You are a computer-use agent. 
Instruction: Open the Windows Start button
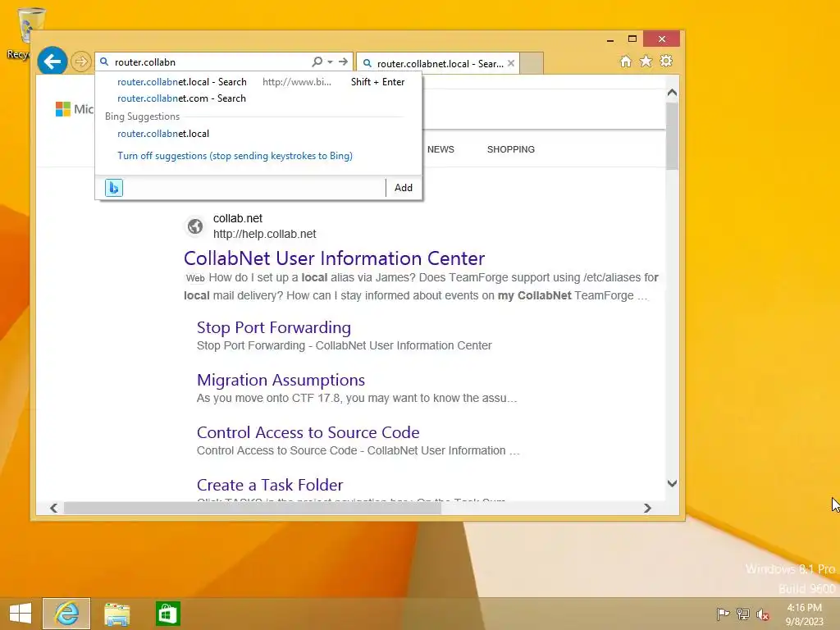[x=21, y=614]
